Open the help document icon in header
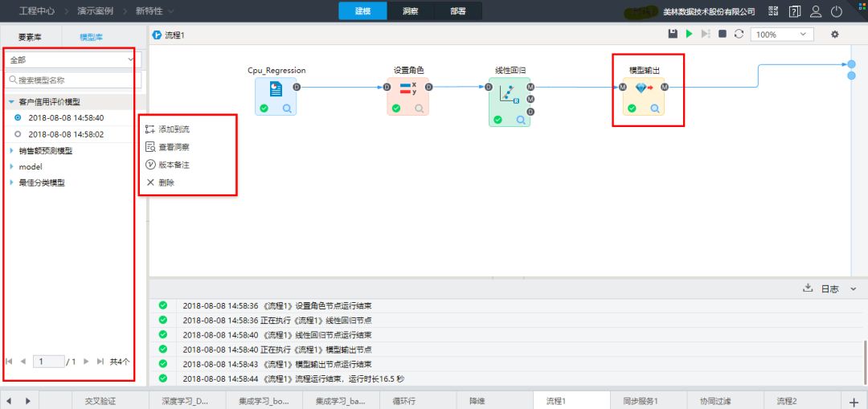Screen dimensions: 868x409 tap(795, 11)
